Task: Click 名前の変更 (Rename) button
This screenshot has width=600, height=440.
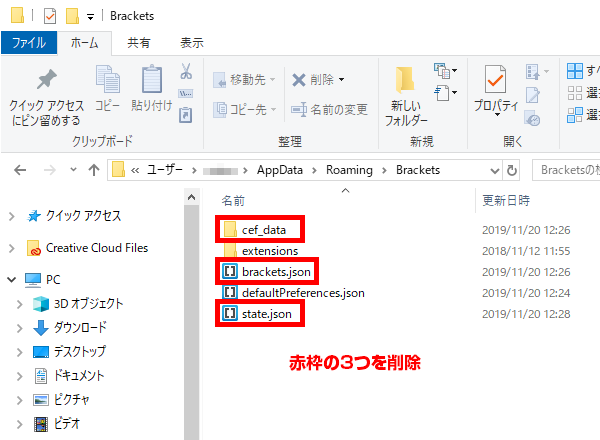Action: point(329,110)
